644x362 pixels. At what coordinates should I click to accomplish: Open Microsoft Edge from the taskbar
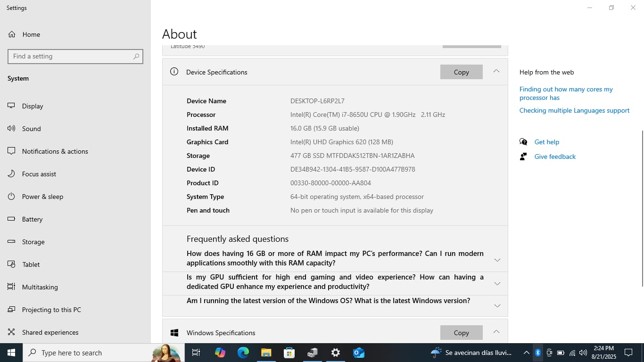click(243, 353)
